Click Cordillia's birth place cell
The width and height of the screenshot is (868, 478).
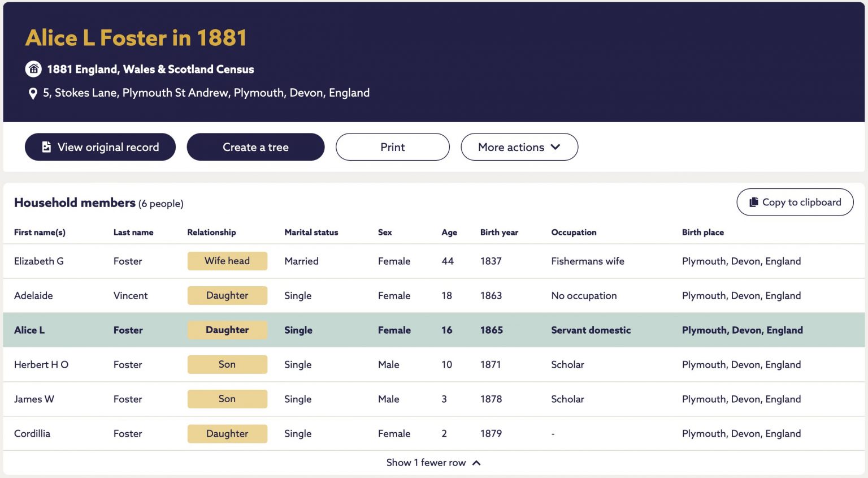[741, 434]
